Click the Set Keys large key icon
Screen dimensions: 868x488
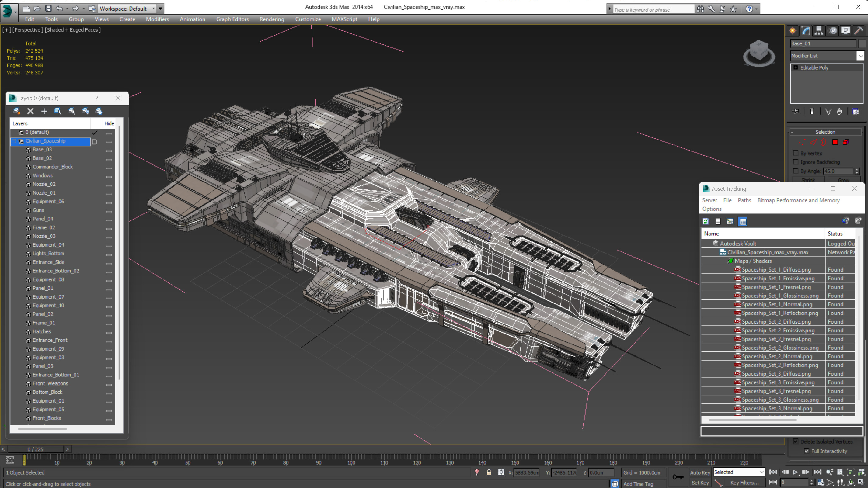coord(678,477)
